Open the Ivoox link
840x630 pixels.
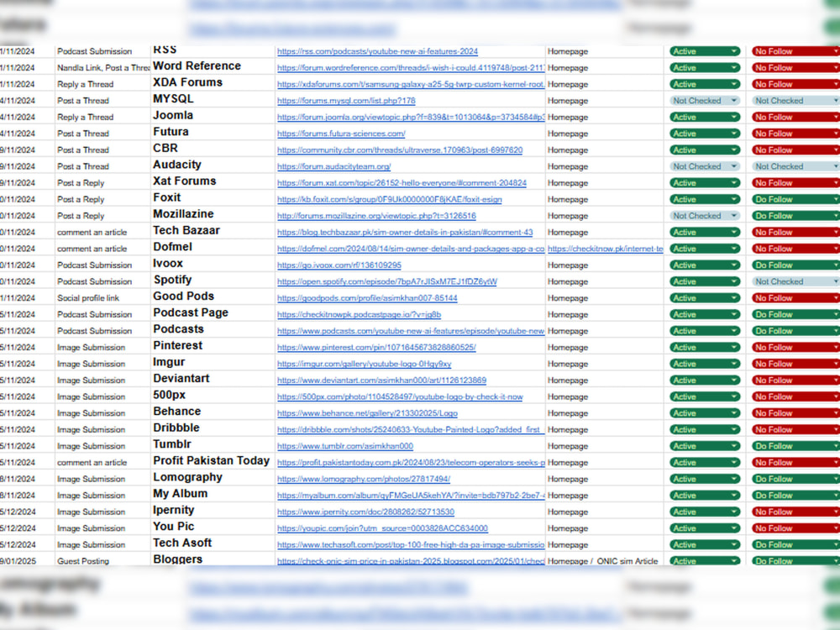(339, 265)
